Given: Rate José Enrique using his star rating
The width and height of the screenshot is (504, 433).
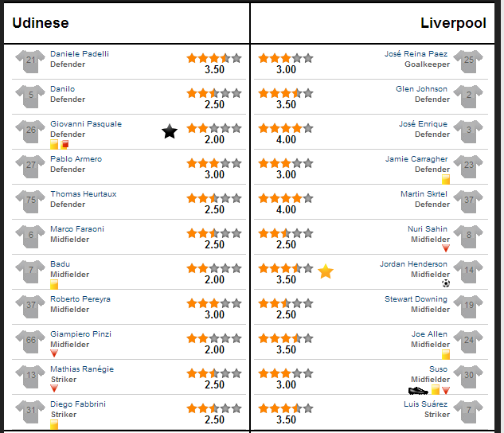Looking at the screenshot, I should pyautogui.click(x=285, y=128).
